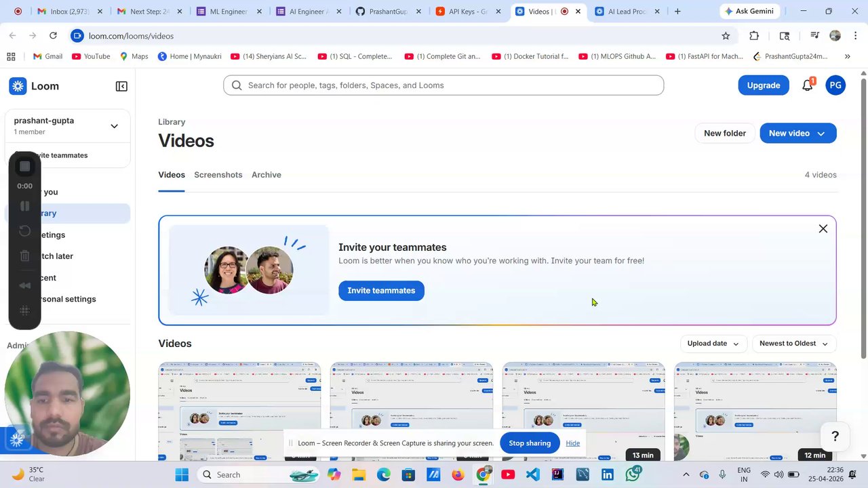Screen dimensions: 868x488
Task: Open the first video thumbnail
Action: 239,411
